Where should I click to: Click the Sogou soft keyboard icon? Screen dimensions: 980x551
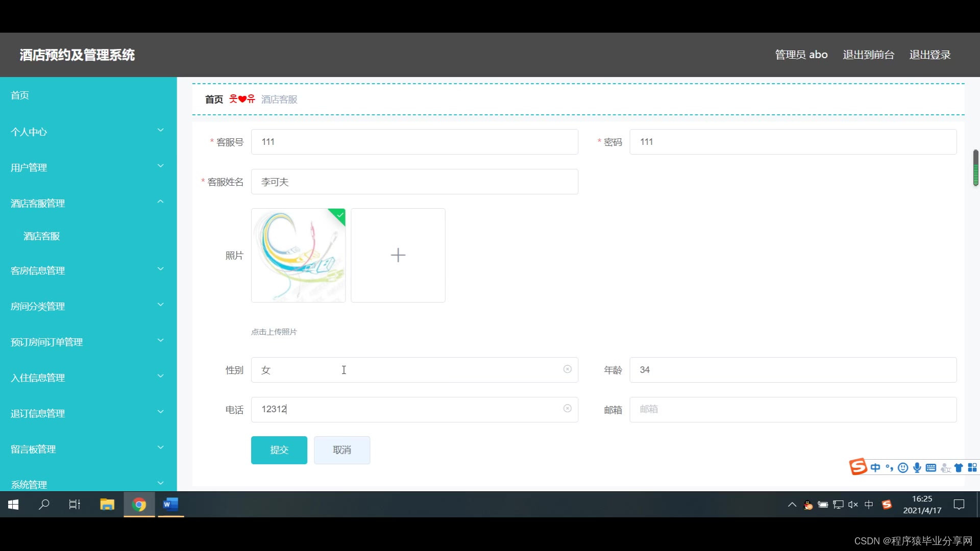tap(931, 468)
